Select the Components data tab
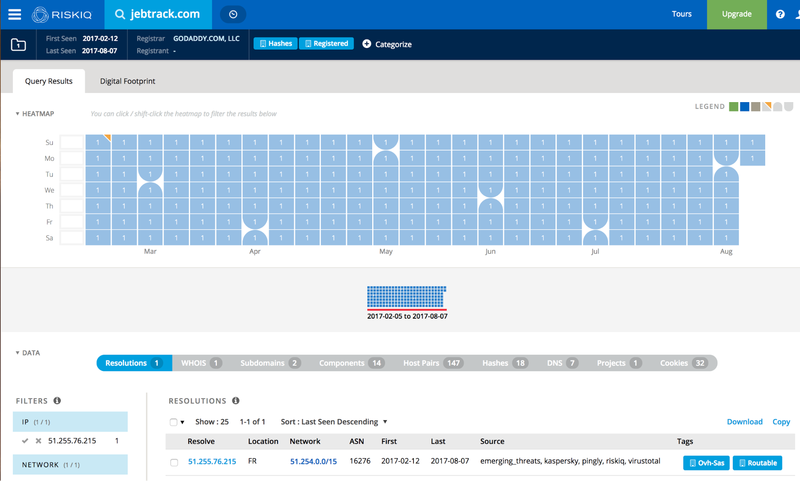The height and width of the screenshot is (481, 800). (x=351, y=363)
